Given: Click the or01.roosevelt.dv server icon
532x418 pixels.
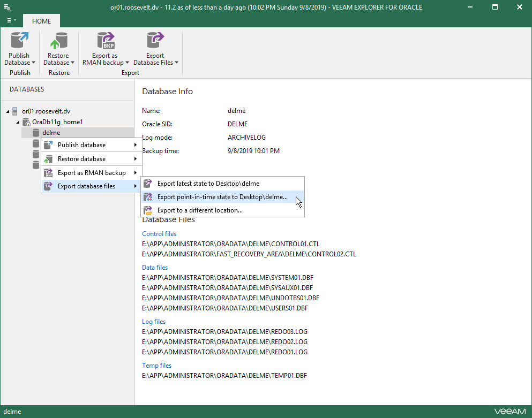Looking at the screenshot, I should 15,111.
